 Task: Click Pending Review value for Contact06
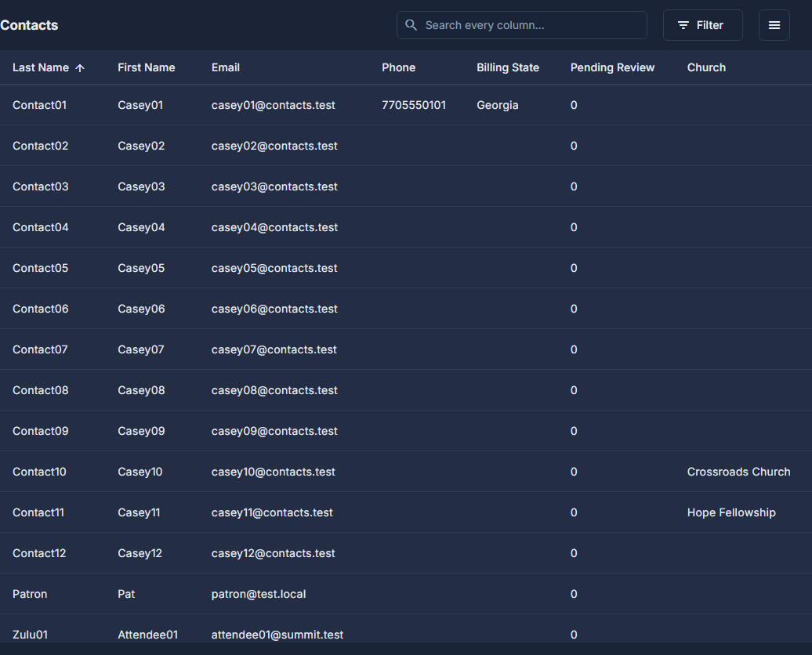point(573,309)
